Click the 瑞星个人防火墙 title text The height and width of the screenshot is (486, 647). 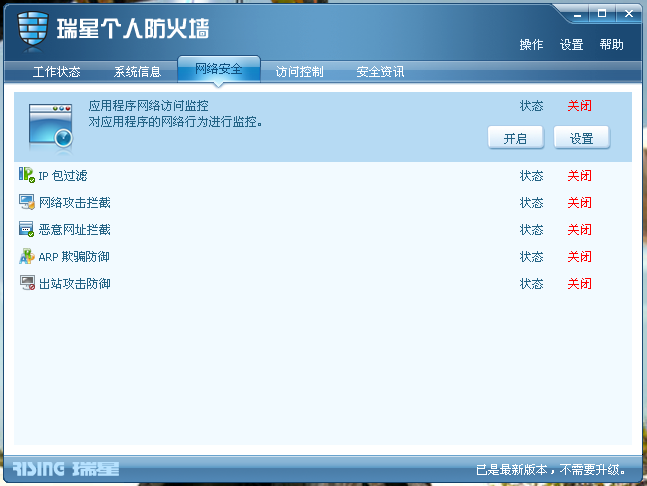(133, 29)
